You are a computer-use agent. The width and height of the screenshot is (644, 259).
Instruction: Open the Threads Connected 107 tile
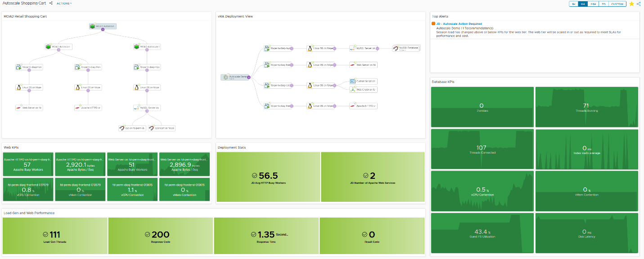[x=482, y=149]
